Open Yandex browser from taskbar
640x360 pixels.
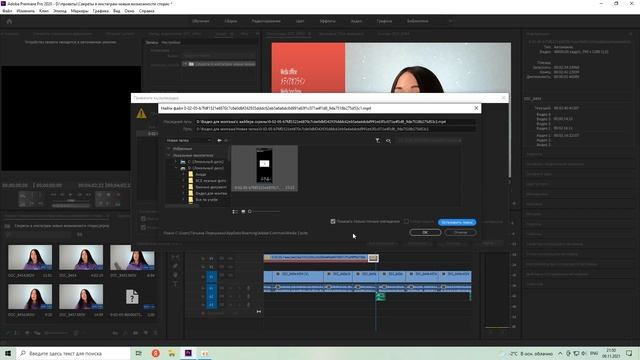[x=156, y=353]
